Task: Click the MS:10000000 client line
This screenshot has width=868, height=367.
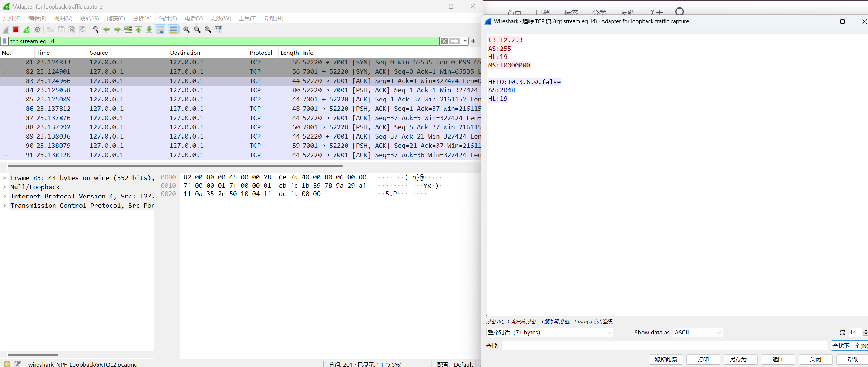Action: pos(509,65)
